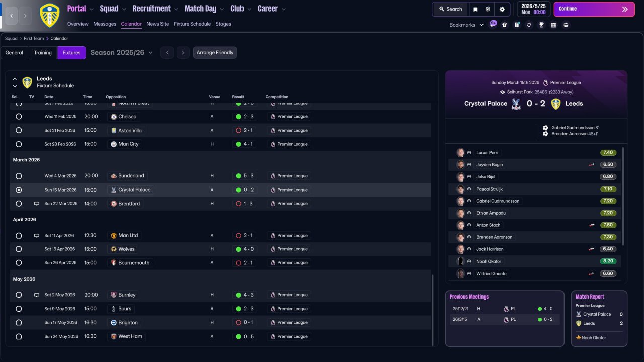The height and width of the screenshot is (362, 644).
Task: Click the fixture list vertical scrollbar
Action: (x=433, y=309)
